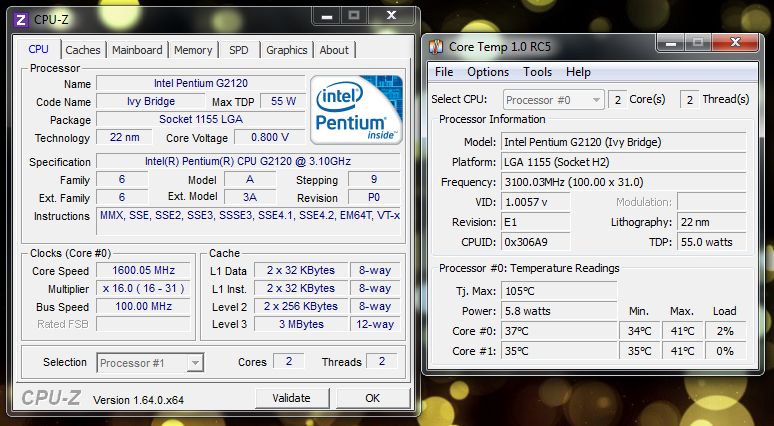The image size is (774, 426).
Task: Click the CPUID 0x306A9 value
Action: coord(536,242)
